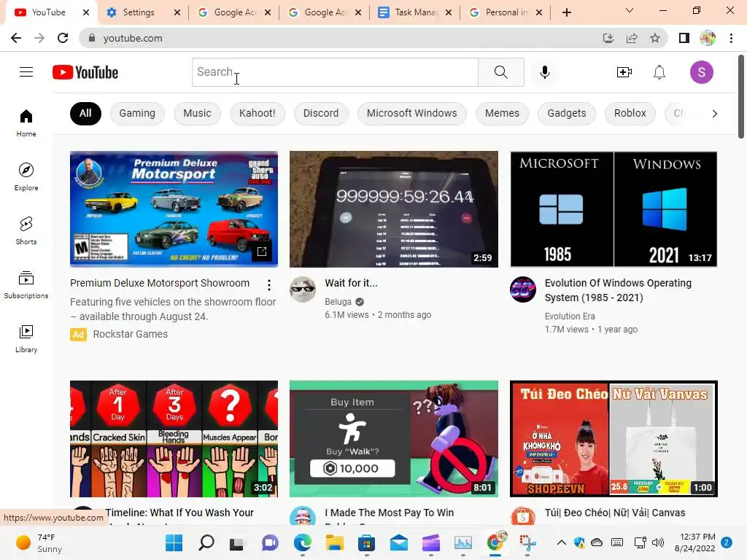Open Premium Deluxe Motorsport Showroom title
The width and height of the screenshot is (747, 560).
(160, 283)
